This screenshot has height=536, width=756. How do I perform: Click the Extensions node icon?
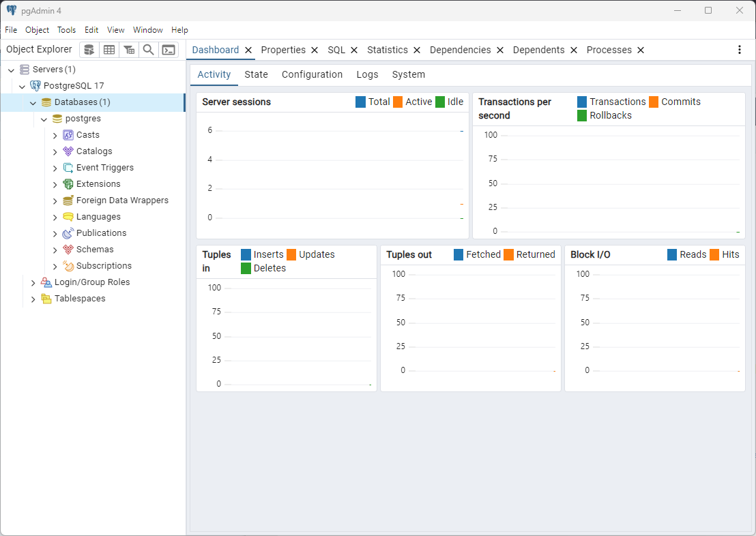point(68,184)
